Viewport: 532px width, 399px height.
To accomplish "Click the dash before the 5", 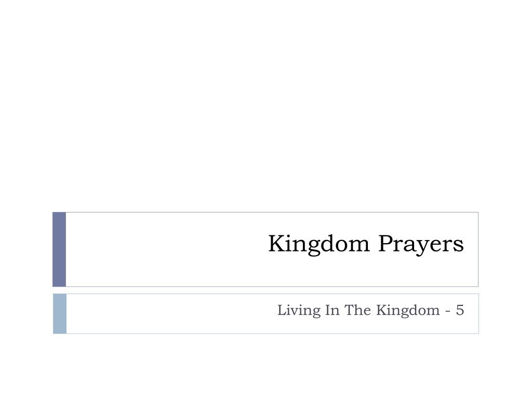I will point(448,312).
